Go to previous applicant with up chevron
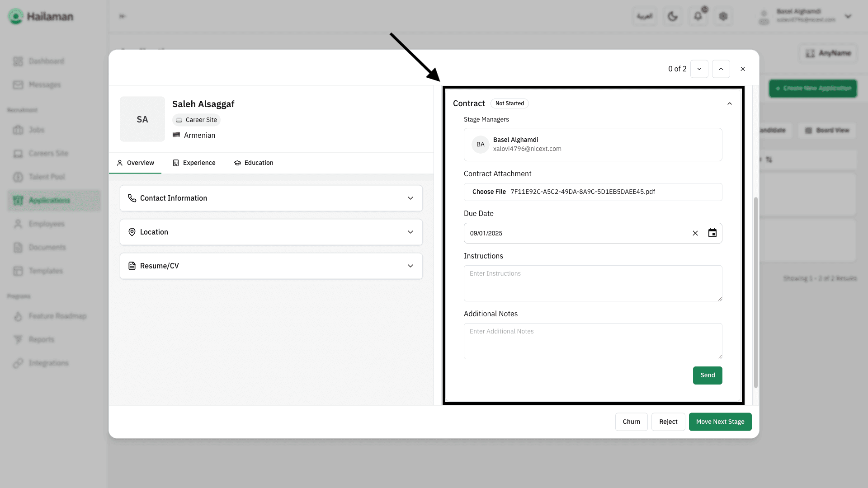Screen dimensions: 868x488 pyautogui.click(x=721, y=69)
